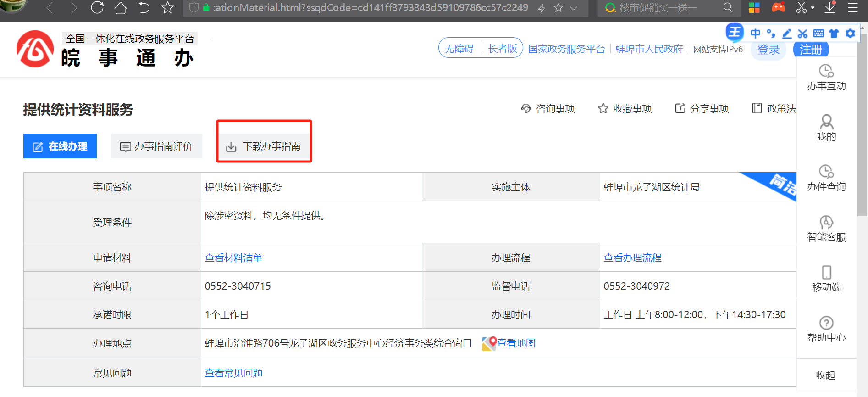
Task: Open 查看常见问题 link
Action: [x=233, y=373]
